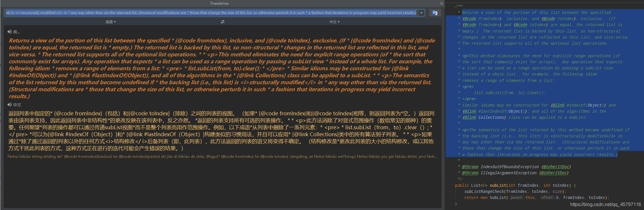Click @inheritDoc after IndexOutOfBoundsException
Image resolution: width=644 pixels, height=210 pixels.
(556, 167)
